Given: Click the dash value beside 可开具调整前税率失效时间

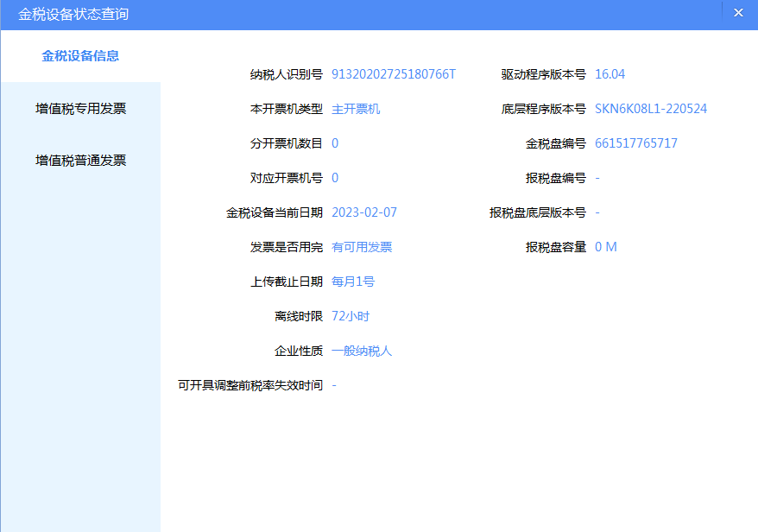Looking at the screenshot, I should click(x=334, y=385).
